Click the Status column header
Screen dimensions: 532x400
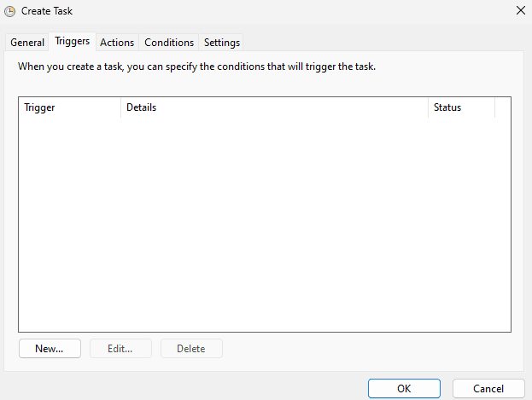[x=461, y=107]
